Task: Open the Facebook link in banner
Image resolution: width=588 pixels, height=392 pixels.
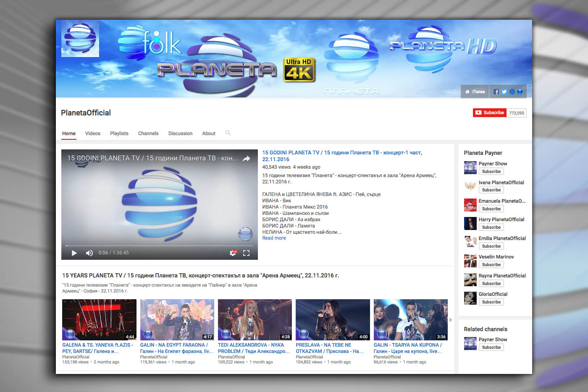Action: 496,91
